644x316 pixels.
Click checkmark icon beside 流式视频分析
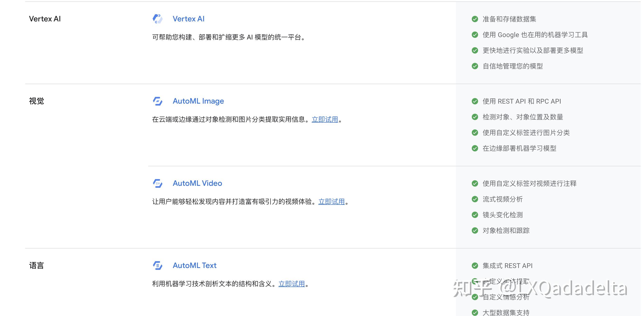475,199
